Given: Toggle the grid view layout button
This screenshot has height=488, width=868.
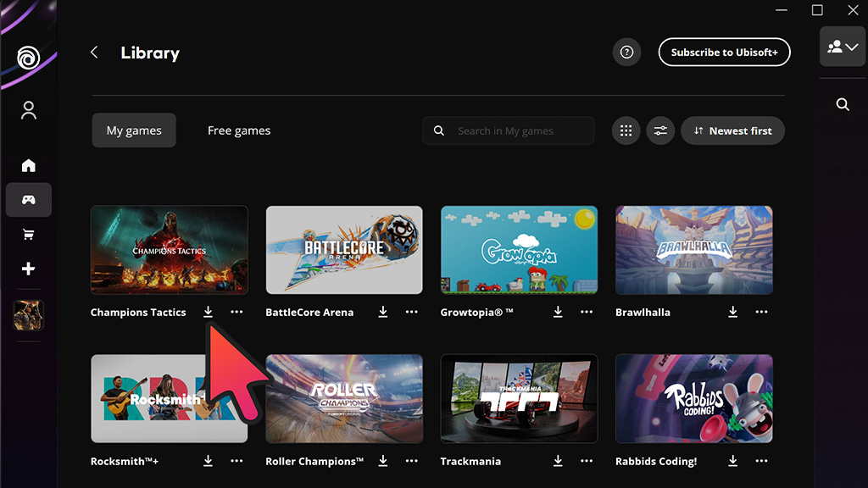Looking at the screenshot, I should point(626,130).
